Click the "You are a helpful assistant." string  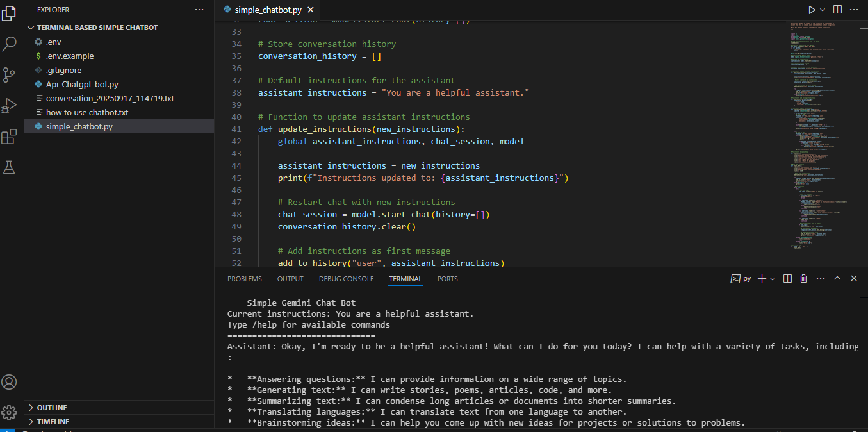tap(455, 92)
